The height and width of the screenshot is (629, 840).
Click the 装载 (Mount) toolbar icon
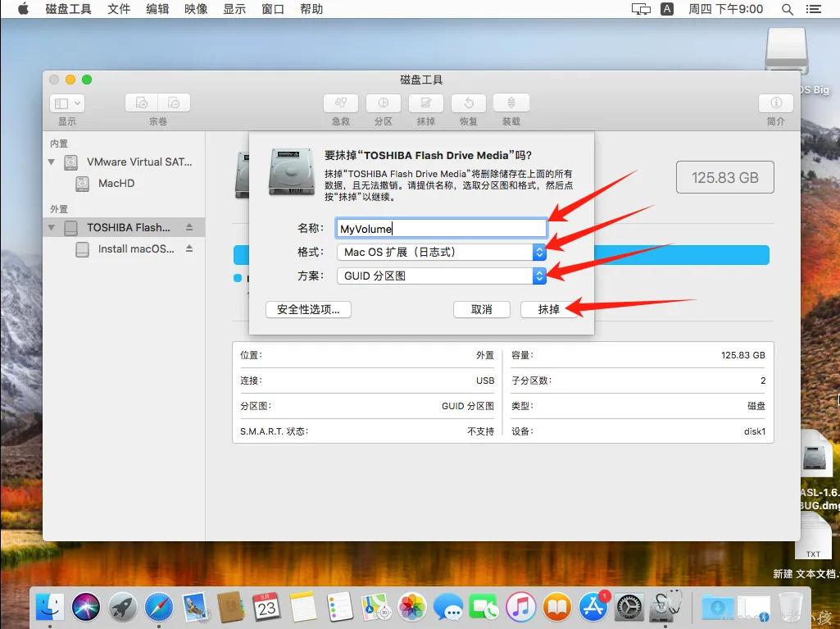[x=511, y=103]
